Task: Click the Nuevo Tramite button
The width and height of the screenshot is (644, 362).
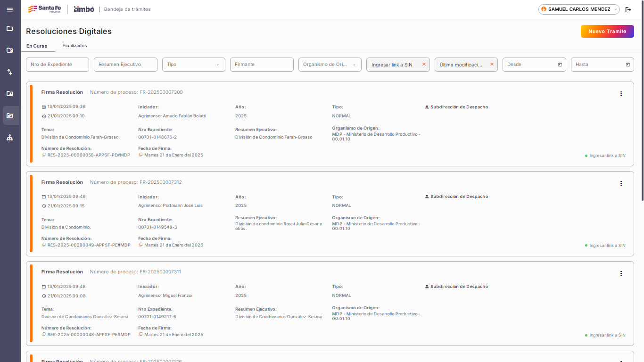Action: coord(607,32)
